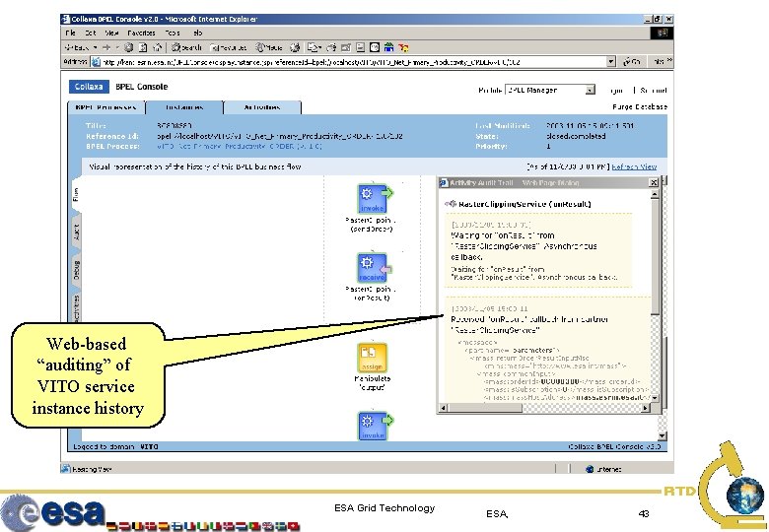Image resolution: width=769 pixels, height=532 pixels.
Task: Click the Print toolbar icon
Action: tap(331, 47)
